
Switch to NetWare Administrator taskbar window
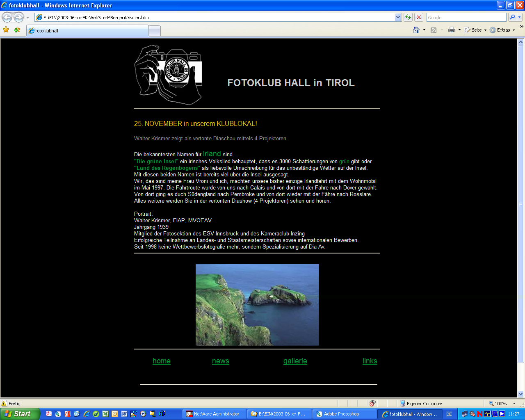point(215,414)
